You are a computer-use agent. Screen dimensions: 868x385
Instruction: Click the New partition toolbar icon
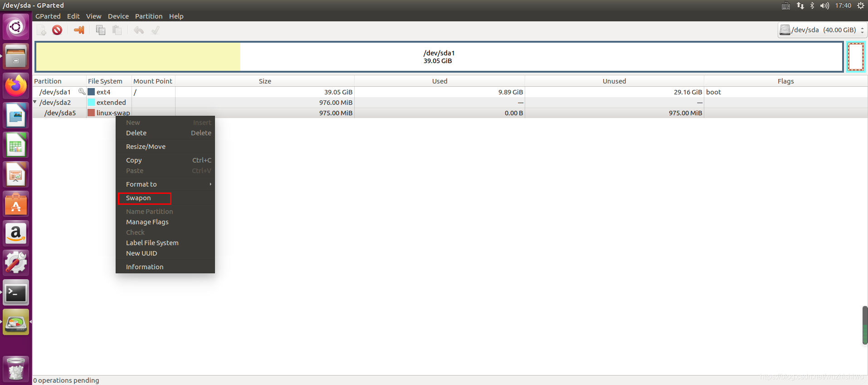click(x=42, y=30)
